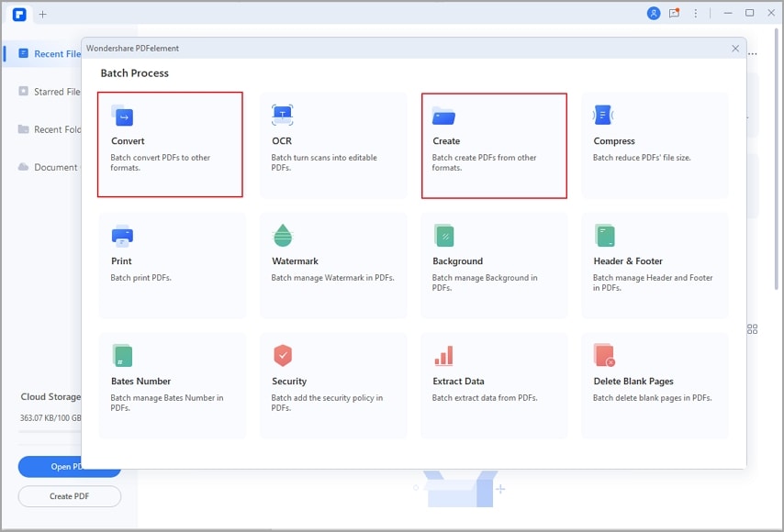Screen dimensions: 784x532
Task: Select the Recent Files sidebar tab
Action: (x=44, y=53)
